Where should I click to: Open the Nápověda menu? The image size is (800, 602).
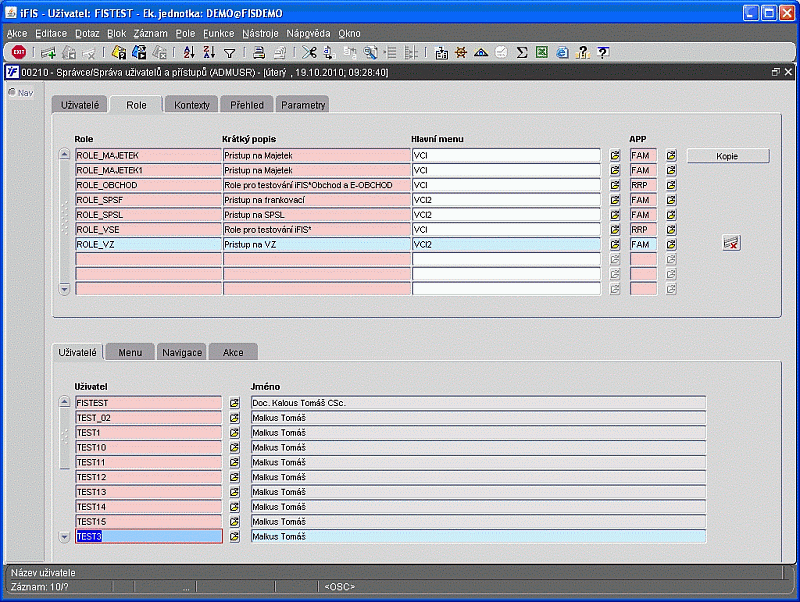pyautogui.click(x=308, y=33)
